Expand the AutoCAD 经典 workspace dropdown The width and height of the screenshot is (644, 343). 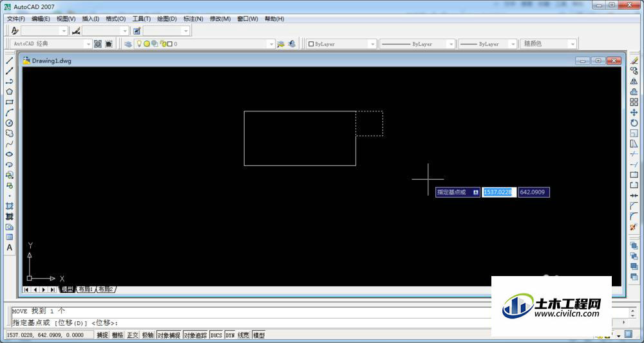(x=88, y=44)
